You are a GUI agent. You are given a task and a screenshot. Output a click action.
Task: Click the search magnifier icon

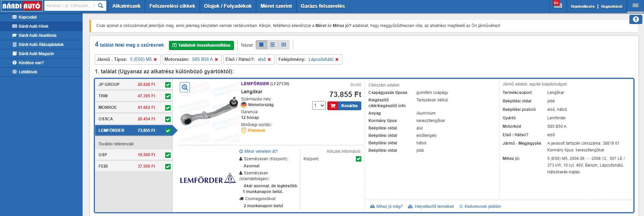[x=101, y=6]
